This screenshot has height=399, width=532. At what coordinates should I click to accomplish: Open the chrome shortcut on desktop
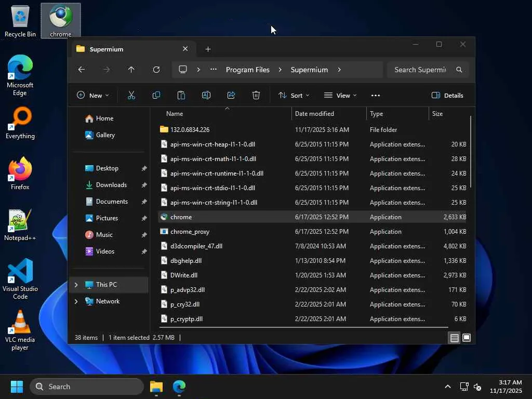[x=61, y=21]
